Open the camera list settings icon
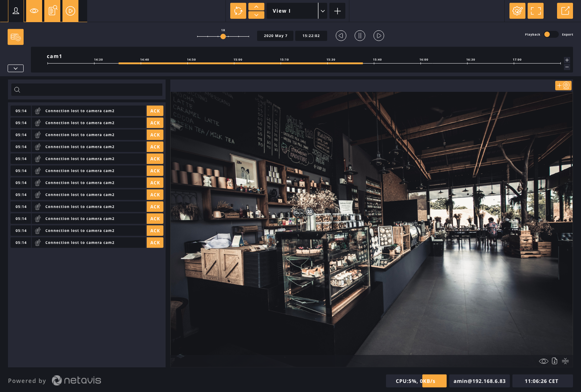The image size is (581, 392). tap(16, 37)
